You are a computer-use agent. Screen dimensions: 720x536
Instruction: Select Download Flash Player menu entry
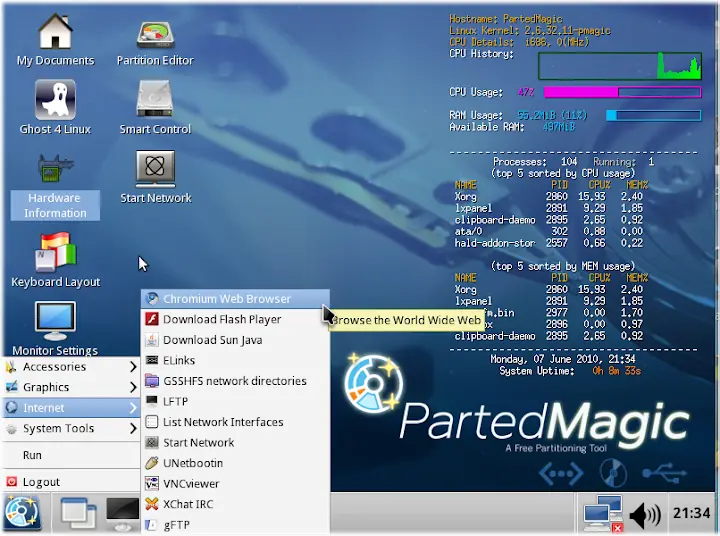(235, 319)
